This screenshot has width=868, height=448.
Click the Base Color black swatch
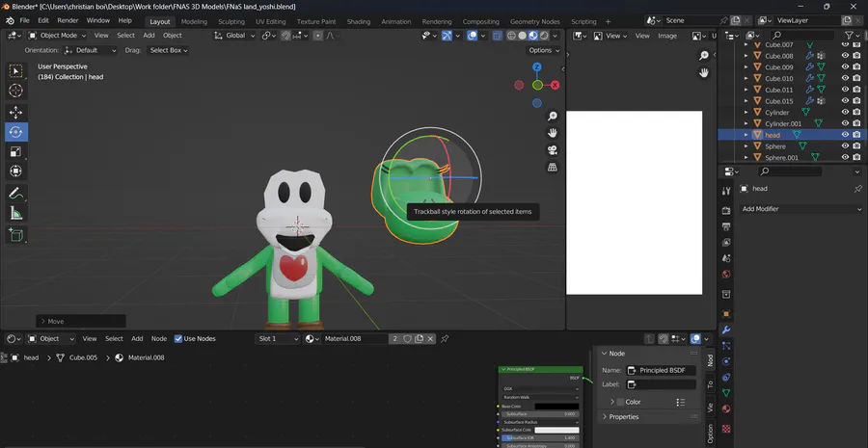point(556,407)
